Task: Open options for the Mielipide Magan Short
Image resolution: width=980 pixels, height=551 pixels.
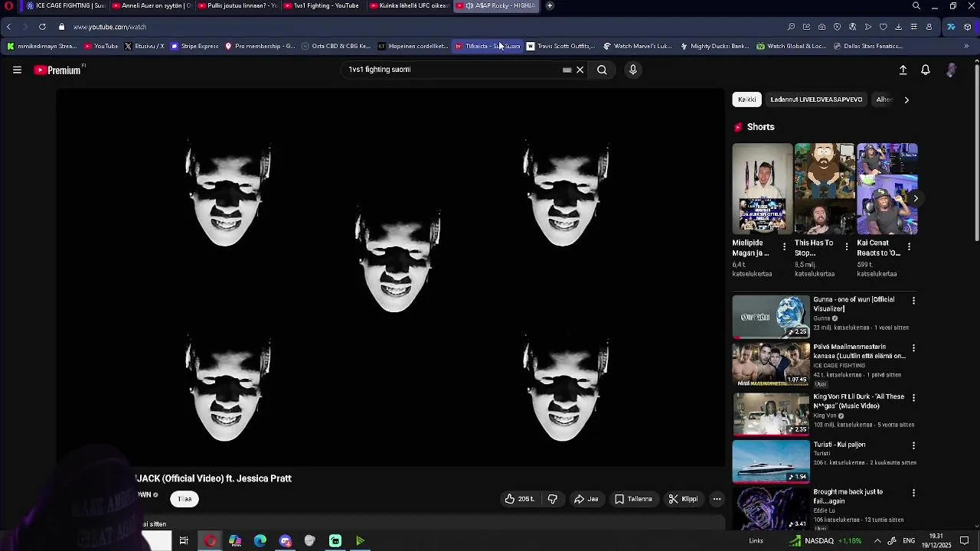Action: pyautogui.click(x=784, y=246)
